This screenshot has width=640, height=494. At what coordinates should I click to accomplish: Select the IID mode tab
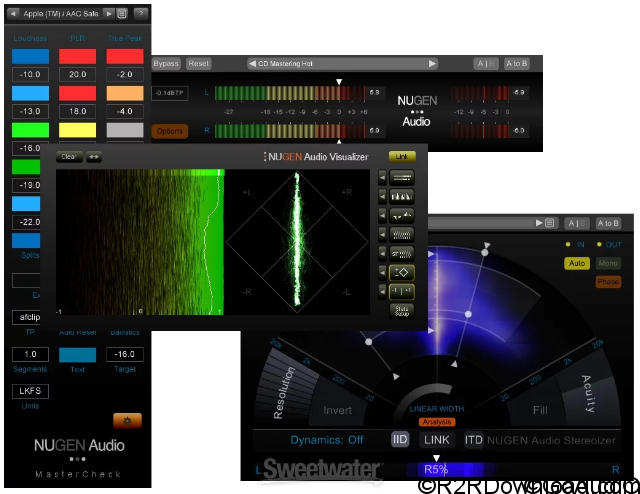point(399,439)
